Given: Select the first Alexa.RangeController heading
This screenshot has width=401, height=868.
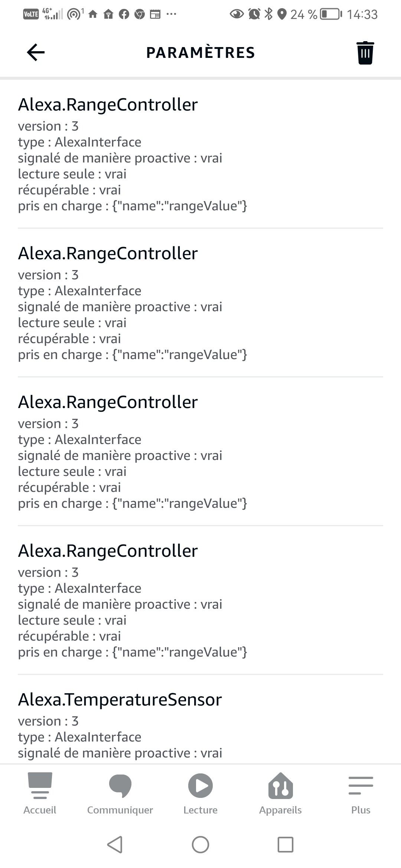Looking at the screenshot, I should point(108,105).
